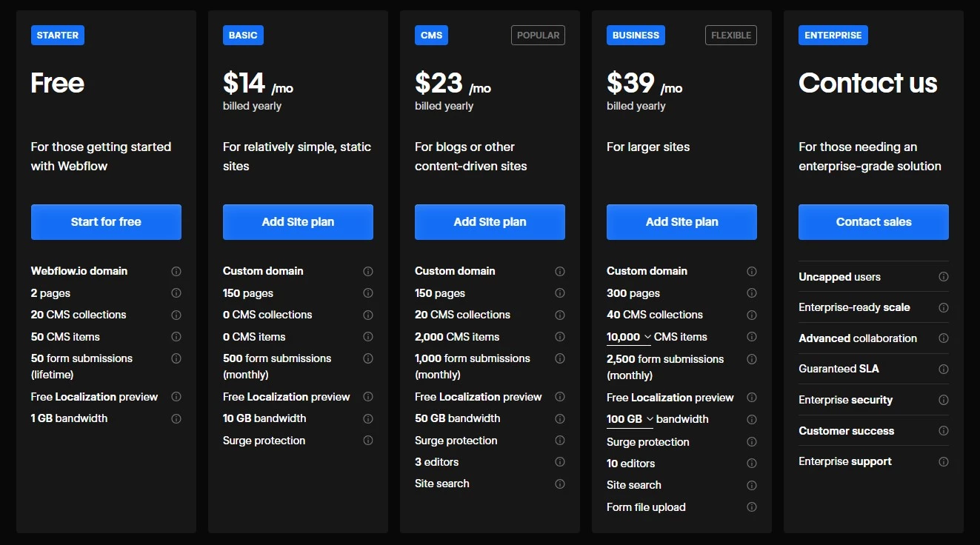Screen dimensions: 980x545
Task: Click the Start for free button
Action: [106, 222]
